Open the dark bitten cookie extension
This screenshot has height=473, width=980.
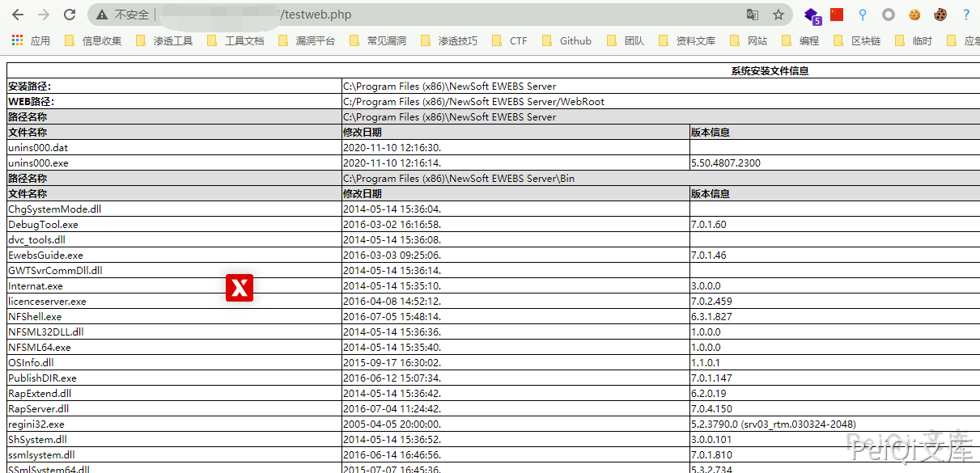click(x=940, y=15)
